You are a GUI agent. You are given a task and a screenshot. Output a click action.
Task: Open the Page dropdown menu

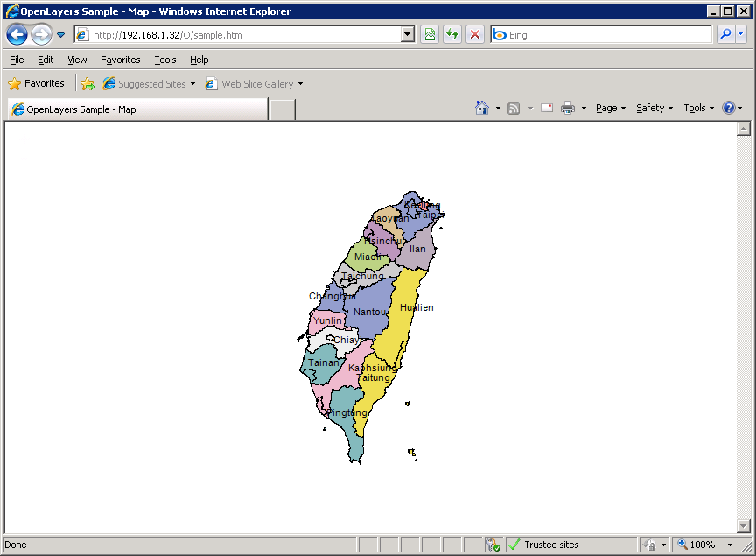(x=610, y=108)
